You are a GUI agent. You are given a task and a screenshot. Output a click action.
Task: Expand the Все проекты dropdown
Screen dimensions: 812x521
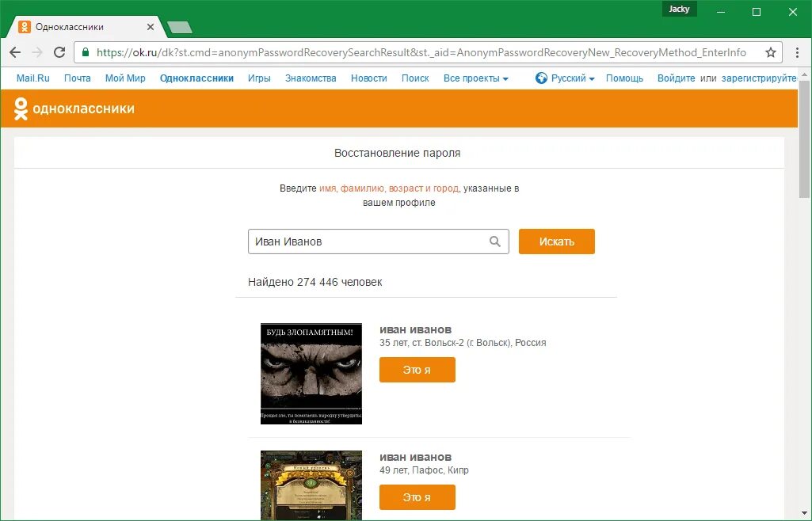(476, 78)
